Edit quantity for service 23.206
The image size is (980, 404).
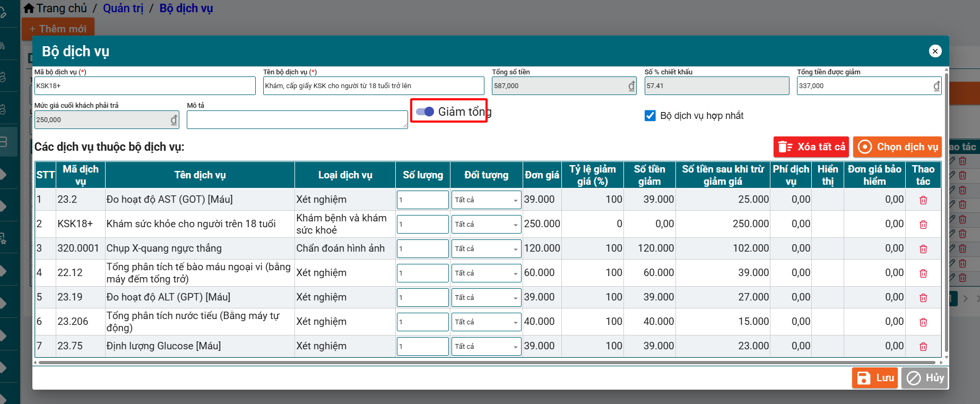[x=423, y=322]
